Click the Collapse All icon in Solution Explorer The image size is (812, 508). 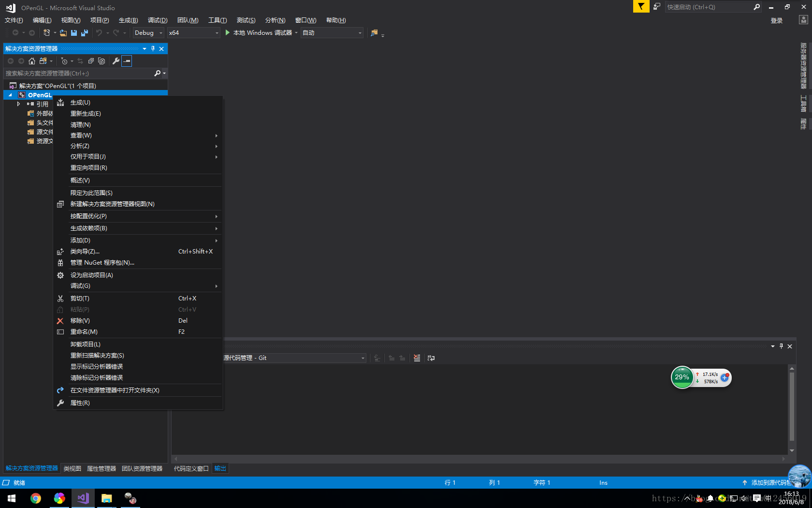91,61
